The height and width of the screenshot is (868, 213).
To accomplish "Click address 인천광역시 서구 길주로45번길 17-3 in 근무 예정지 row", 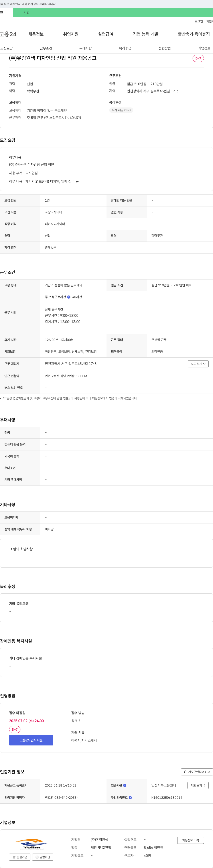I will click(71, 364).
